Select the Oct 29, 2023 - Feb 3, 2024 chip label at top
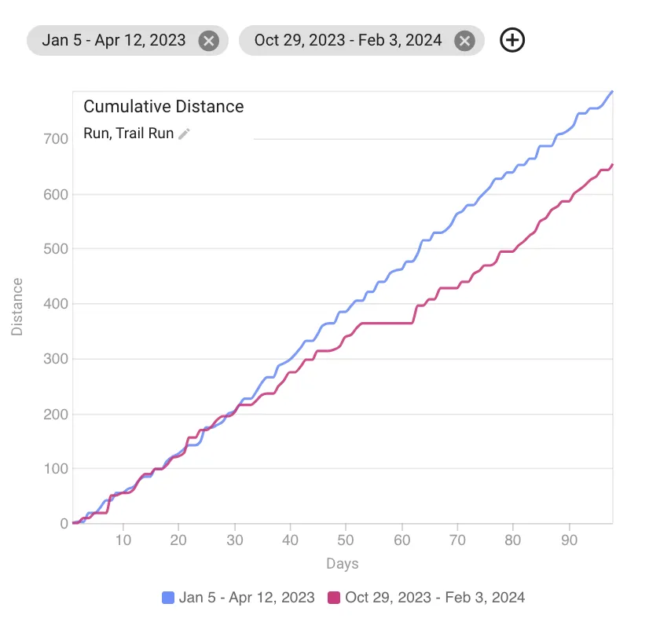Viewport: 660px width, 644px height. click(x=347, y=41)
